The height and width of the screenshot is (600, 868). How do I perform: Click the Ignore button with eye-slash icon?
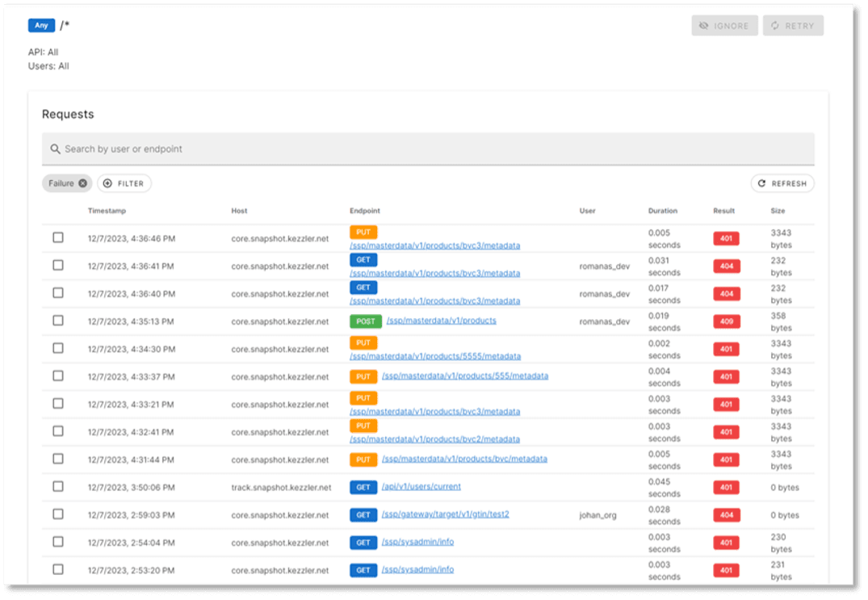coord(724,26)
